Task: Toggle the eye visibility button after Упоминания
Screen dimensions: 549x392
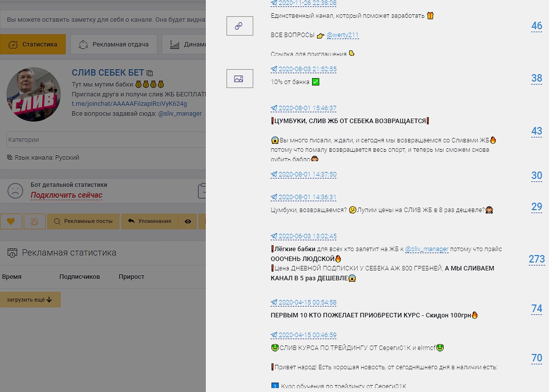Action: click(188, 221)
